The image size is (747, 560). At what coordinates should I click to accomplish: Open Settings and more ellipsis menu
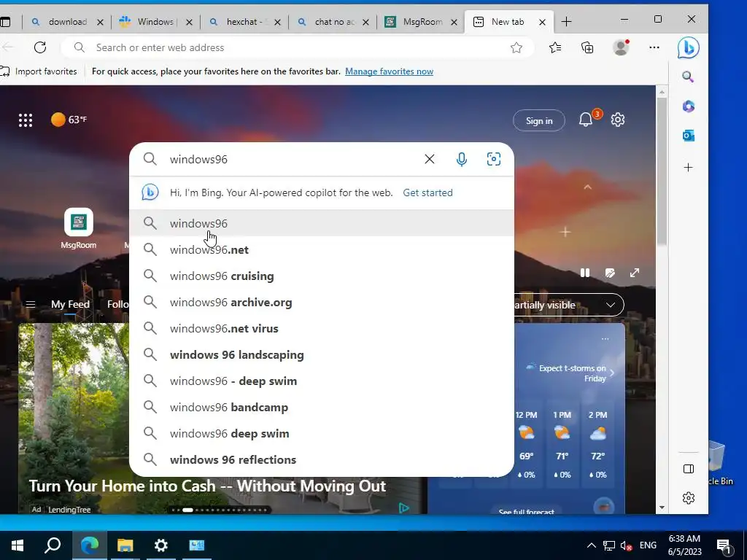[x=654, y=47]
